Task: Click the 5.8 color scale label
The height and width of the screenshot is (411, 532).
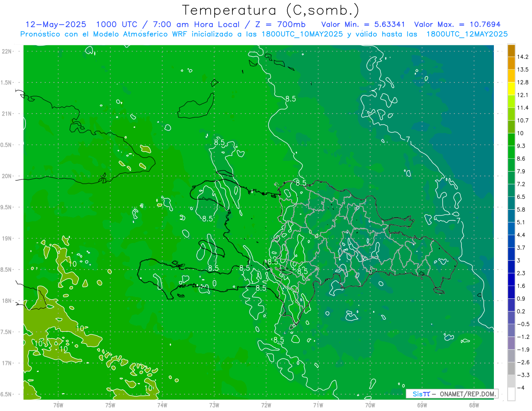Action: tap(521, 210)
